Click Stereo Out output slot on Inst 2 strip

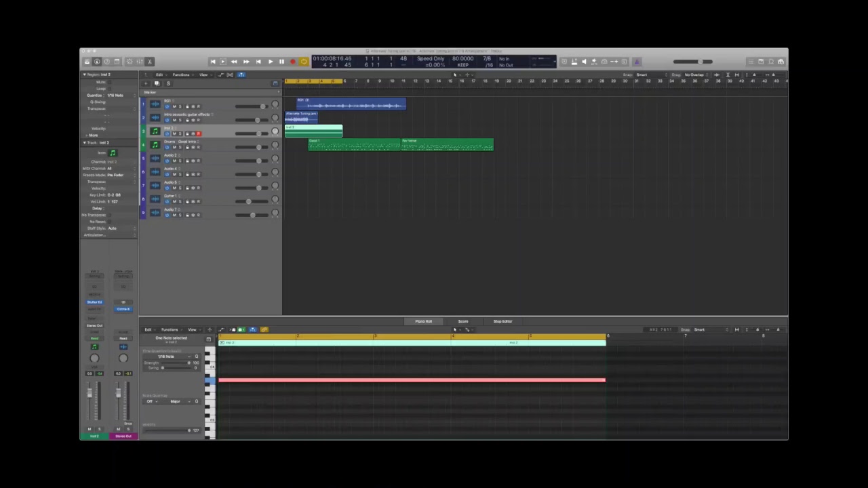(x=94, y=325)
